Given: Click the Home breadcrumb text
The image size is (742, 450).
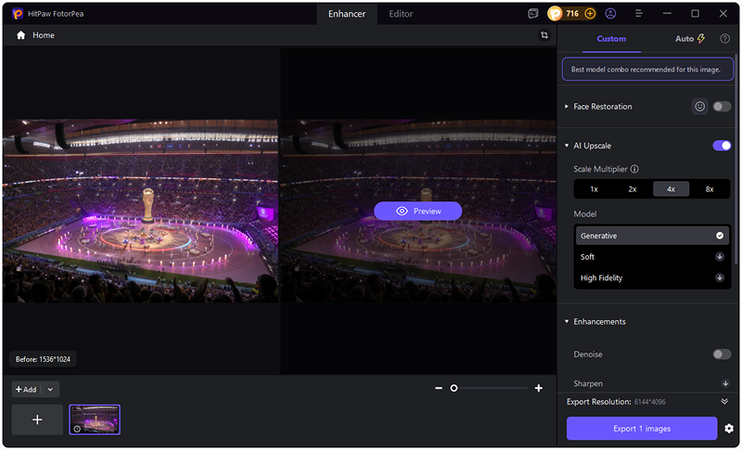Looking at the screenshot, I should click(x=44, y=35).
